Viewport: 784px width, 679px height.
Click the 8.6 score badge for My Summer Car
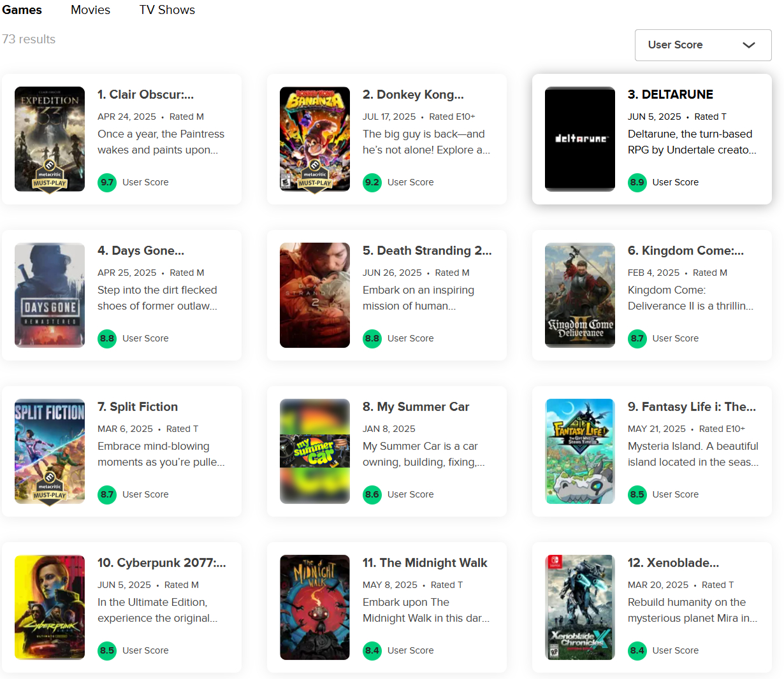(x=372, y=494)
